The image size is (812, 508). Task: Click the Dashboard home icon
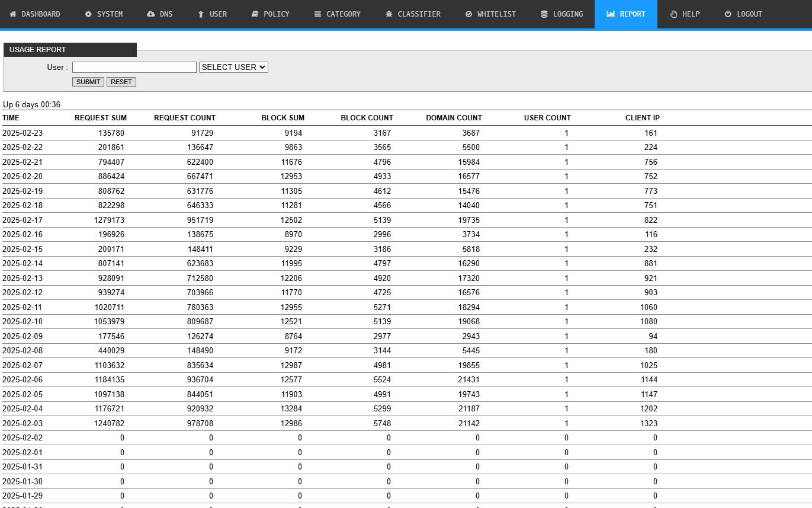(x=13, y=14)
